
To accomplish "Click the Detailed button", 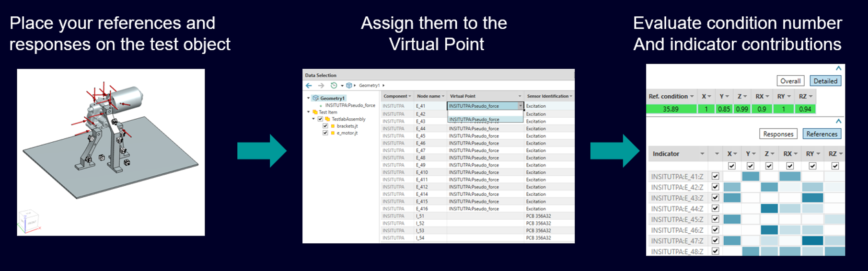I will pos(825,81).
